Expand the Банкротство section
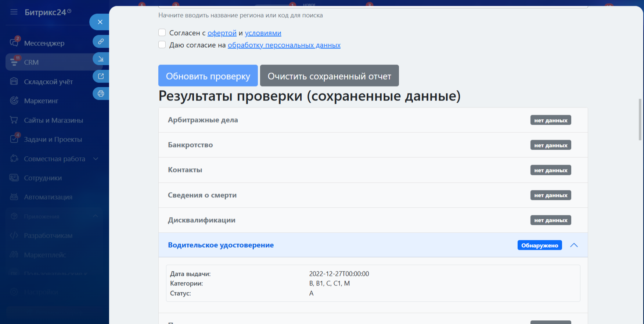 pos(373,145)
